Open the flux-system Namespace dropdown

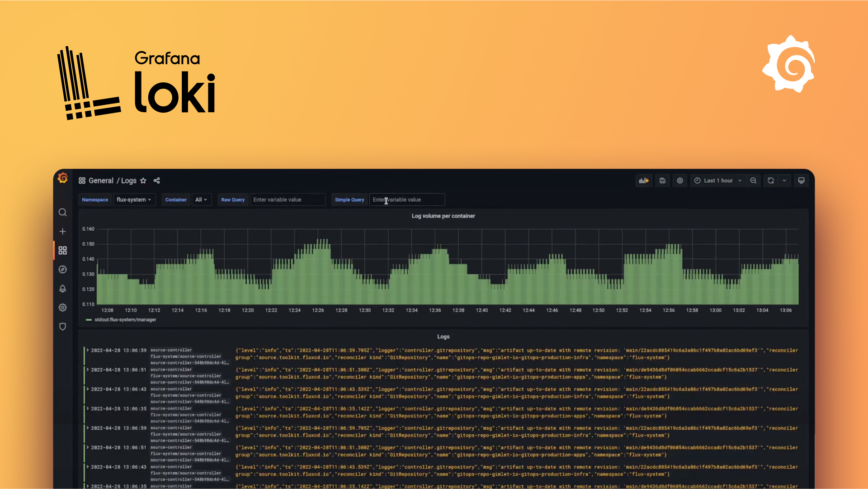(134, 199)
